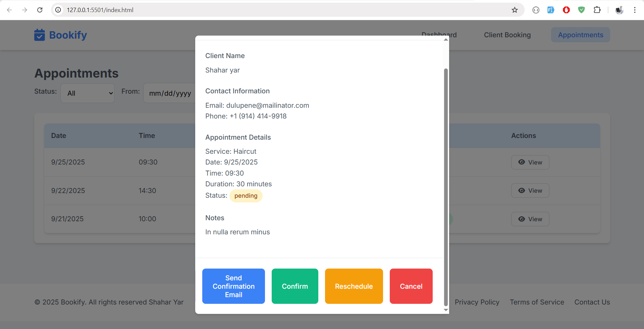Image resolution: width=644 pixels, height=329 pixels.
Task: Open Chrome three-dot menu
Action: coord(635,10)
